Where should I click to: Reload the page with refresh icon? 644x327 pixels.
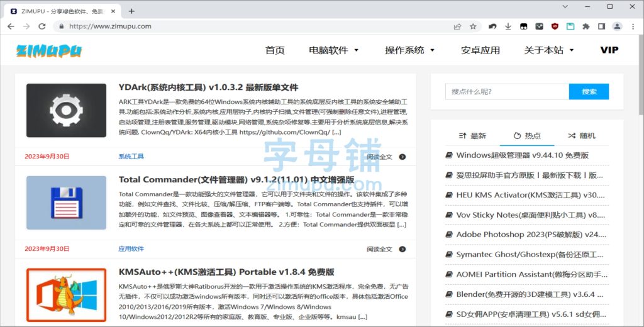point(42,26)
